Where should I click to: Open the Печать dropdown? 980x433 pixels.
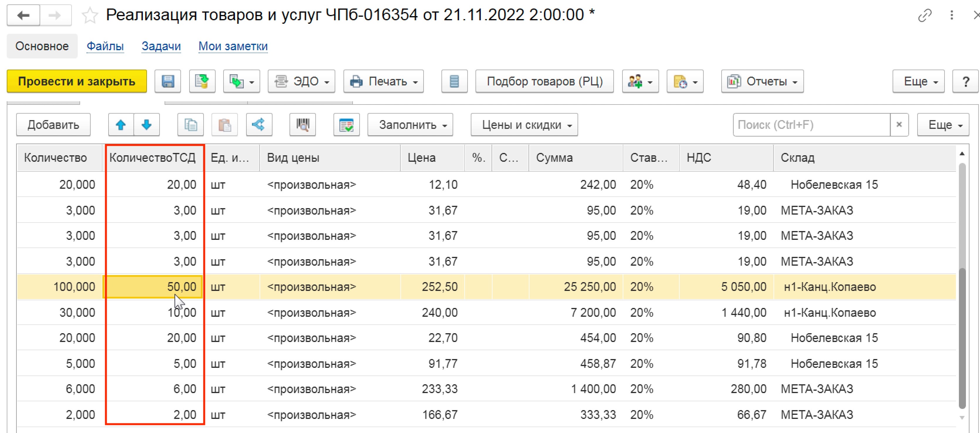(x=383, y=81)
